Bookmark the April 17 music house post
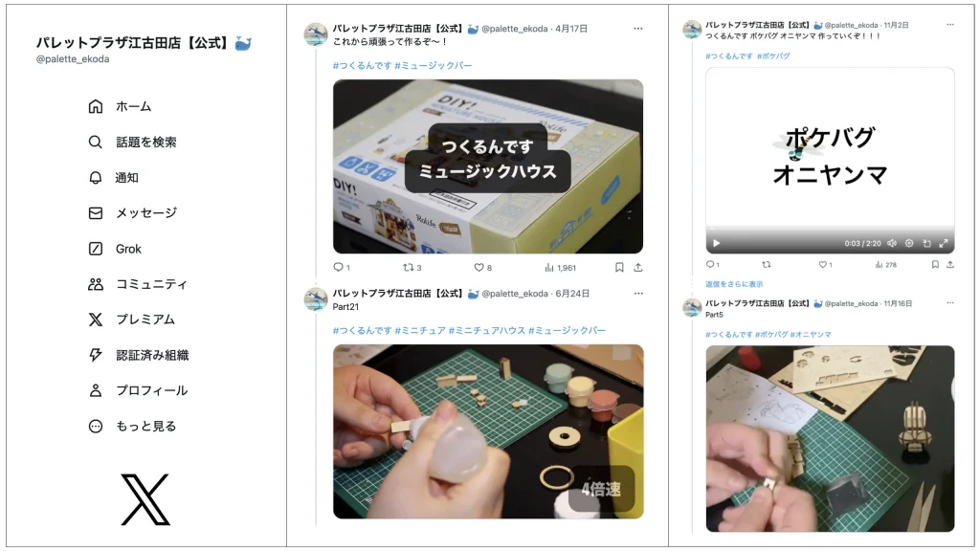Image resolution: width=980 pixels, height=551 pixels. click(x=619, y=268)
